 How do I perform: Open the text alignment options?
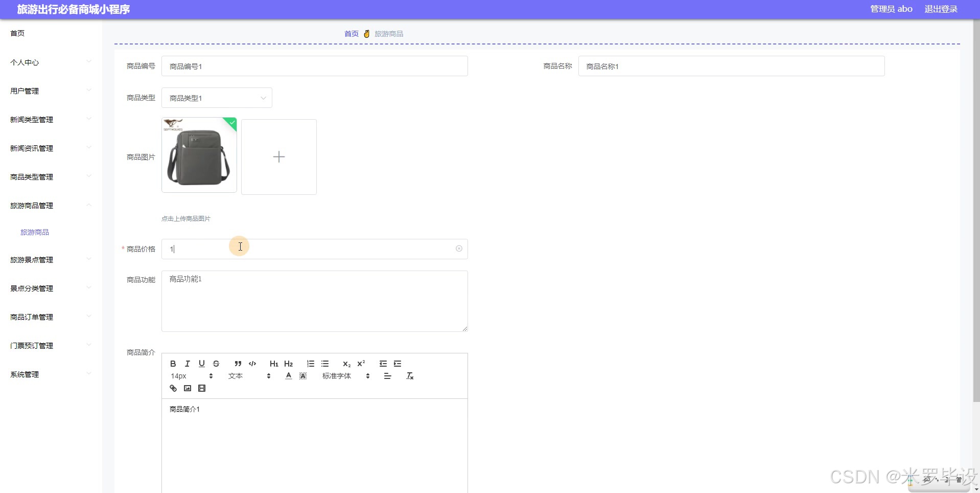(387, 376)
